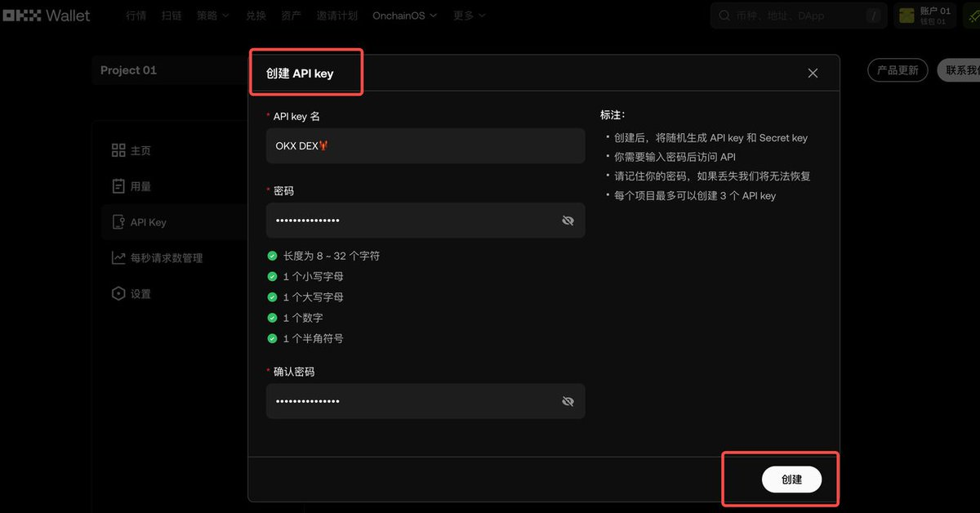Expand the 更多 more dropdown
980x513 pixels.
pos(469,15)
